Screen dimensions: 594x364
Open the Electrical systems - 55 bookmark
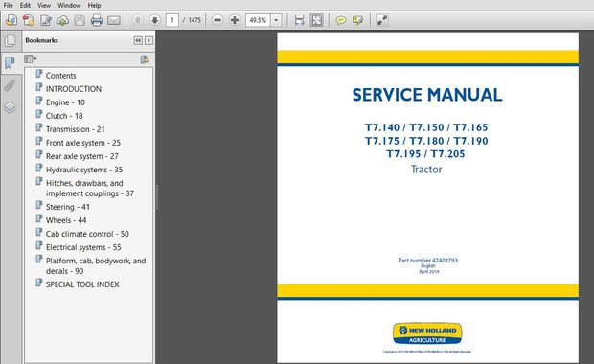pyautogui.click(x=83, y=247)
